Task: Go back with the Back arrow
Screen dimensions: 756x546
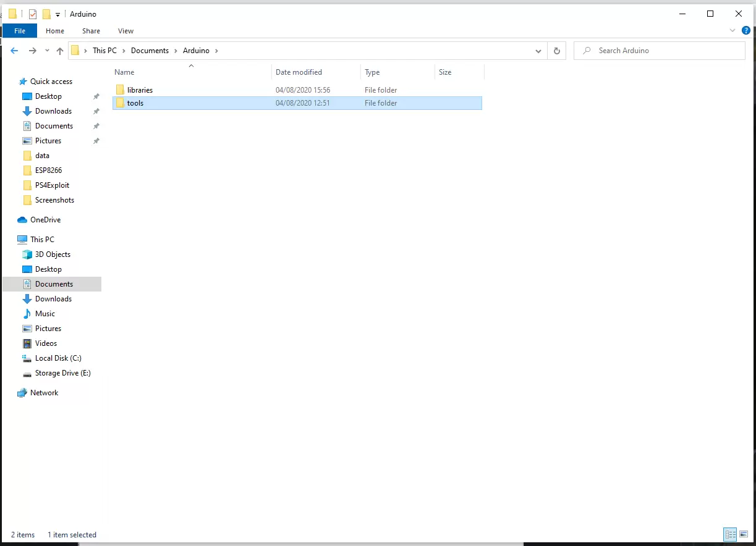Action: [15, 51]
